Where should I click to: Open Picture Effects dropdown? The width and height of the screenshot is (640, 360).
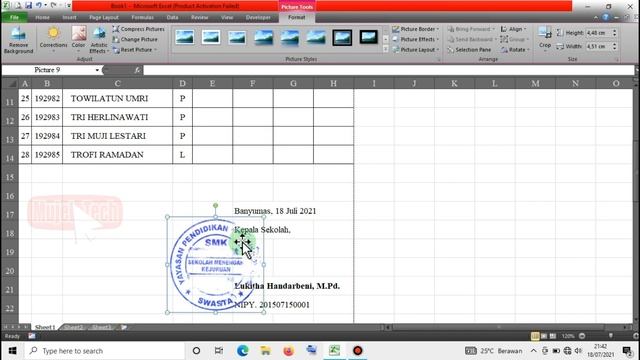point(416,39)
